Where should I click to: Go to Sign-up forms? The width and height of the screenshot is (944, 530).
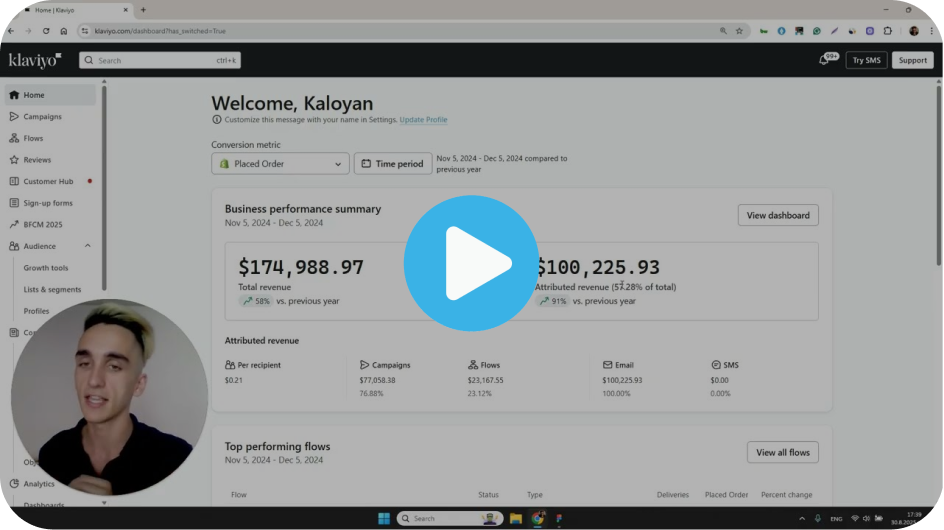pos(48,203)
